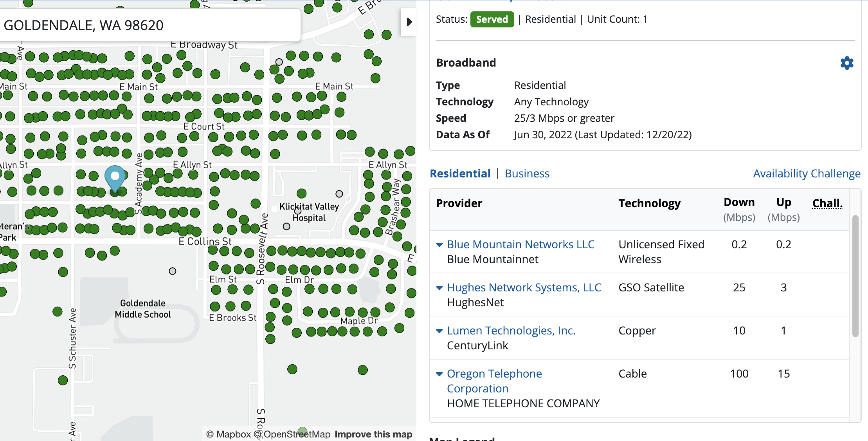Click the hollow location dot south of E Collins St
This screenshot has width=868, height=441.
click(172, 271)
